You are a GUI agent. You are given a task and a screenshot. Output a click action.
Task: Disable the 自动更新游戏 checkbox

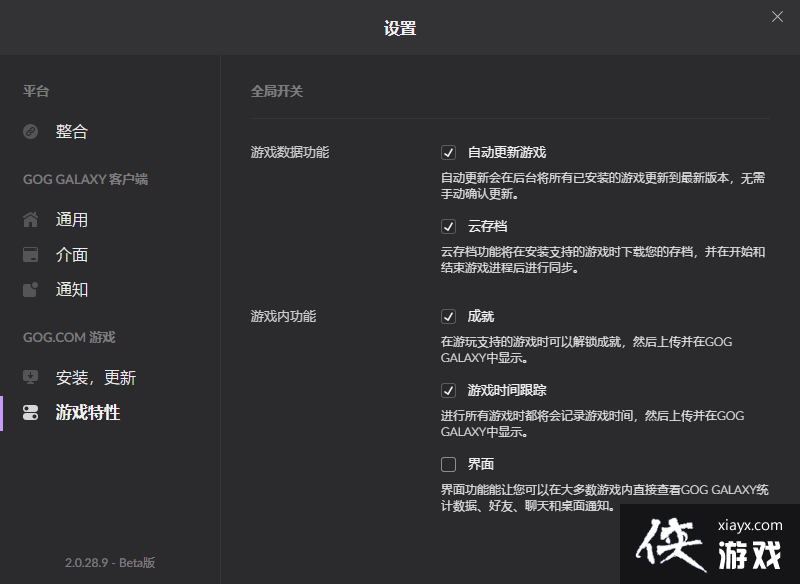(x=448, y=153)
